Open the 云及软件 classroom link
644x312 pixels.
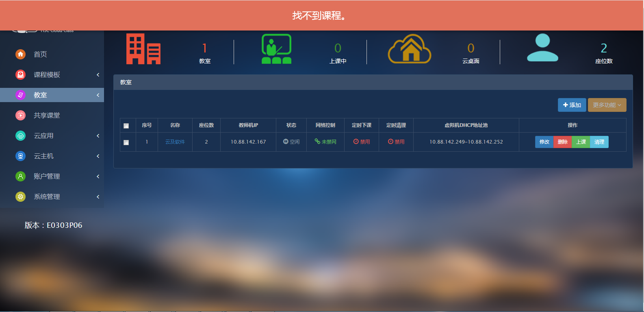(175, 142)
